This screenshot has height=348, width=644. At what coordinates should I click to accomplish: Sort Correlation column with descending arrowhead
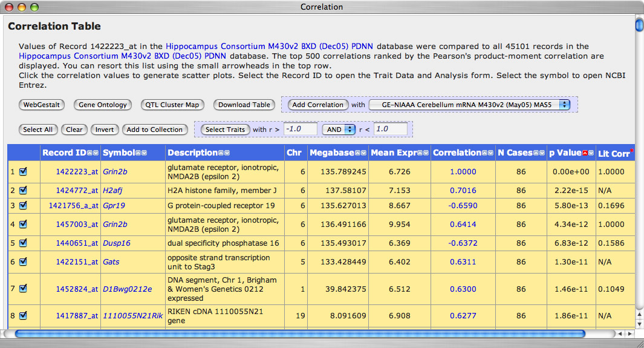492,153
